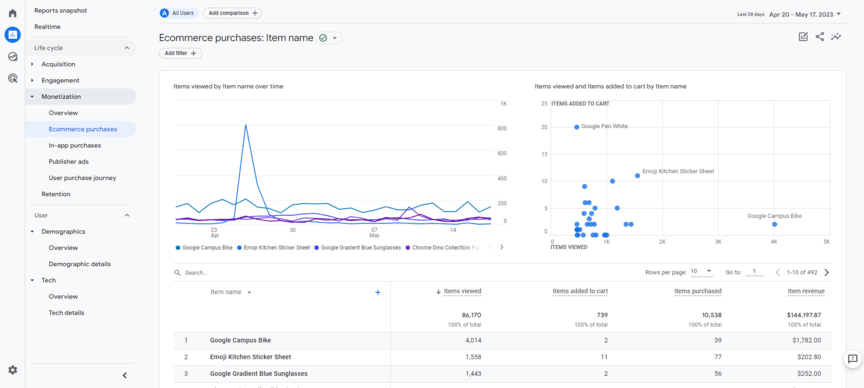Click the table search magnifier icon
Screen dimensions: 864x388
click(x=177, y=273)
